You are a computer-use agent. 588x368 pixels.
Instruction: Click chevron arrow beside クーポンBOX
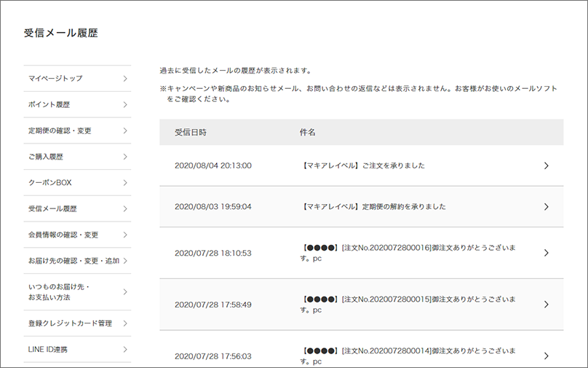[125, 183]
